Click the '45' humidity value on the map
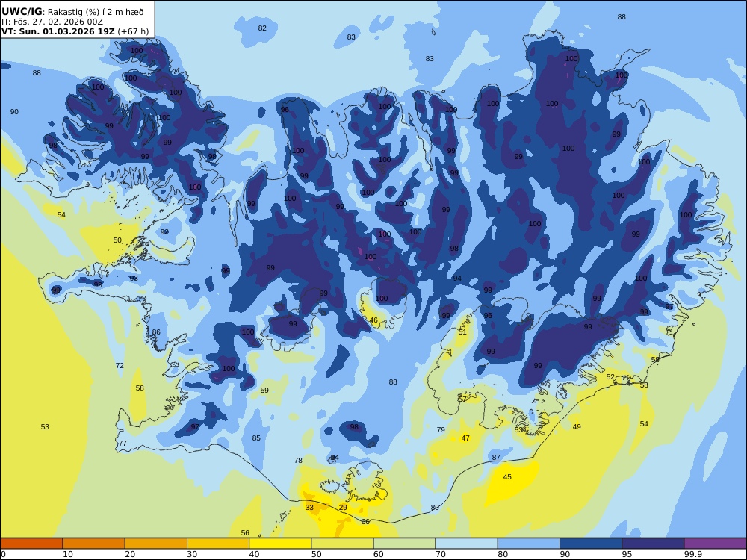This screenshot has height=560, width=747. click(507, 477)
